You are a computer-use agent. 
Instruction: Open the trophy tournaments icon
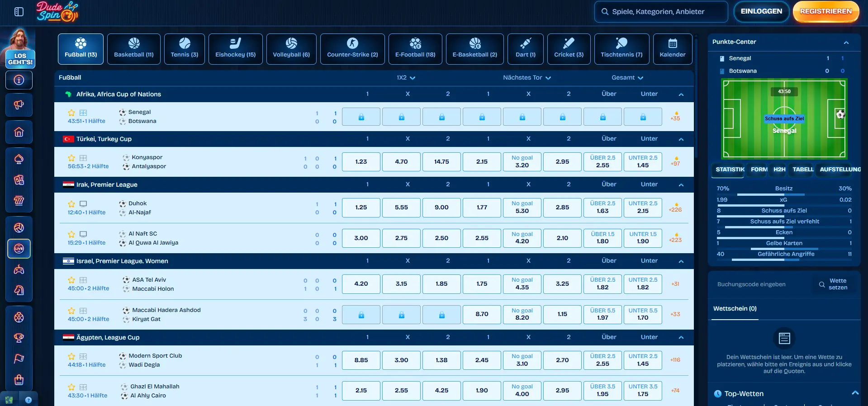[x=19, y=338]
